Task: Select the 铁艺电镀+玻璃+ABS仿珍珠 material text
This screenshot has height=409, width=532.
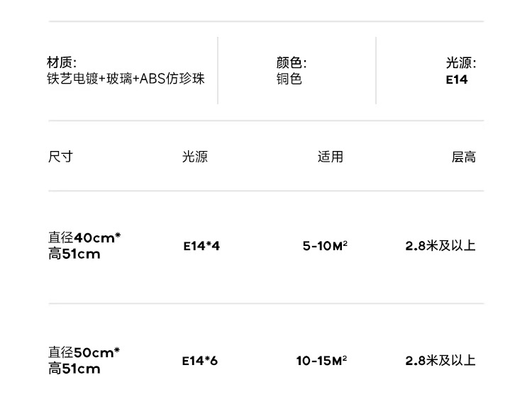Action: click(126, 79)
